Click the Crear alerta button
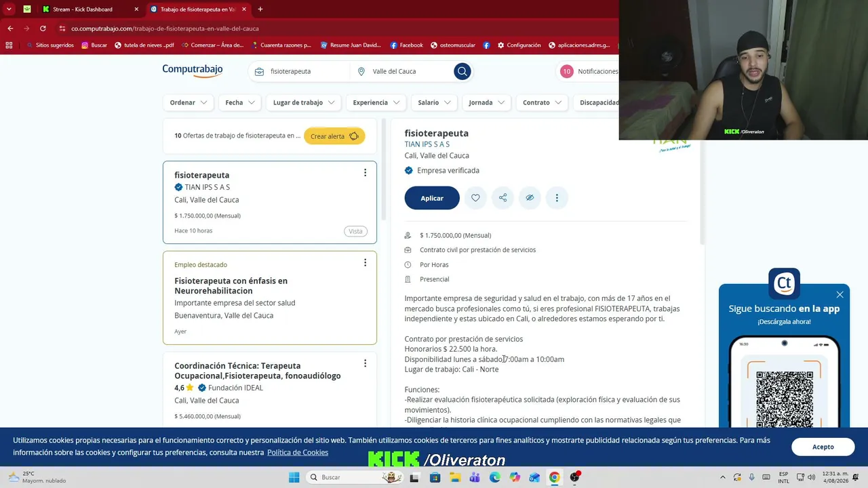Screen dimensions: 868x488 [x=334, y=136]
